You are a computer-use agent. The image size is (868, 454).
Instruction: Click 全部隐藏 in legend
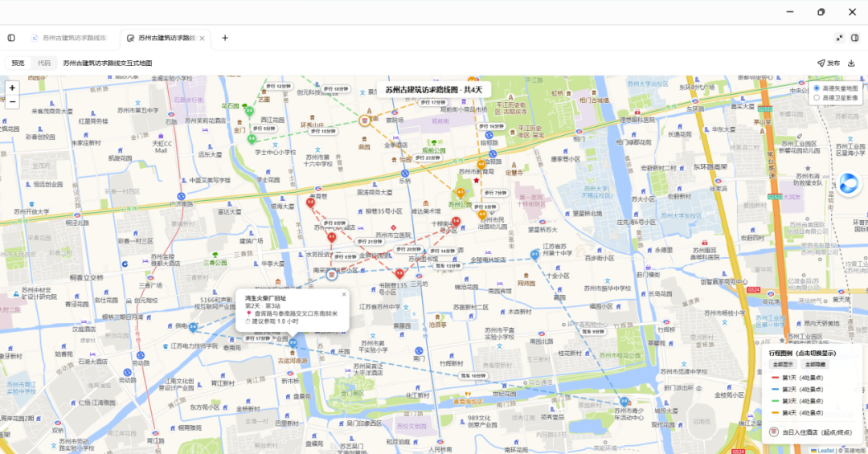click(x=815, y=364)
